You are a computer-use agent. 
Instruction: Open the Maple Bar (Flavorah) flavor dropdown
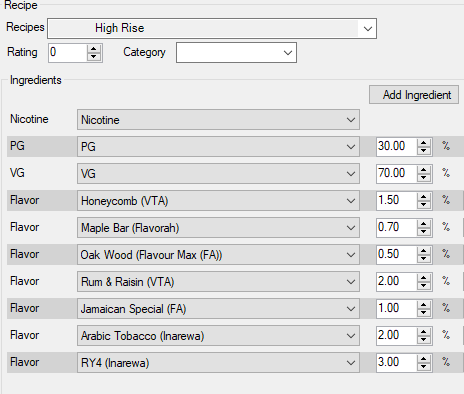pyautogui.click(x=218, y=228)
